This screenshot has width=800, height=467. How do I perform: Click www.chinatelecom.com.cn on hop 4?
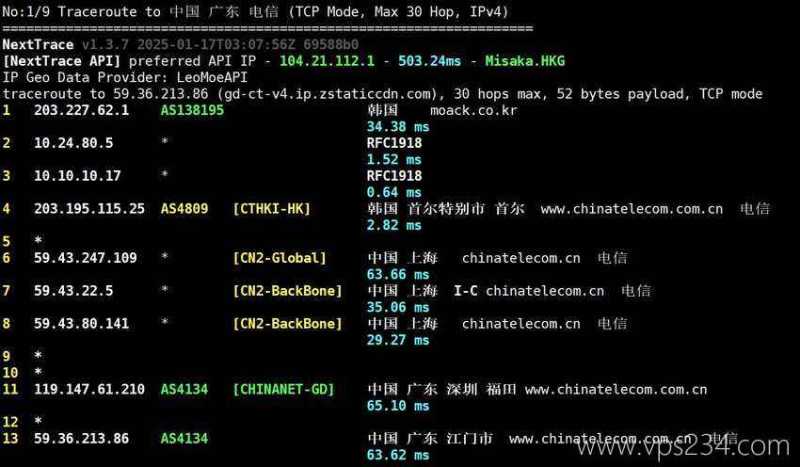pos(632,209)
